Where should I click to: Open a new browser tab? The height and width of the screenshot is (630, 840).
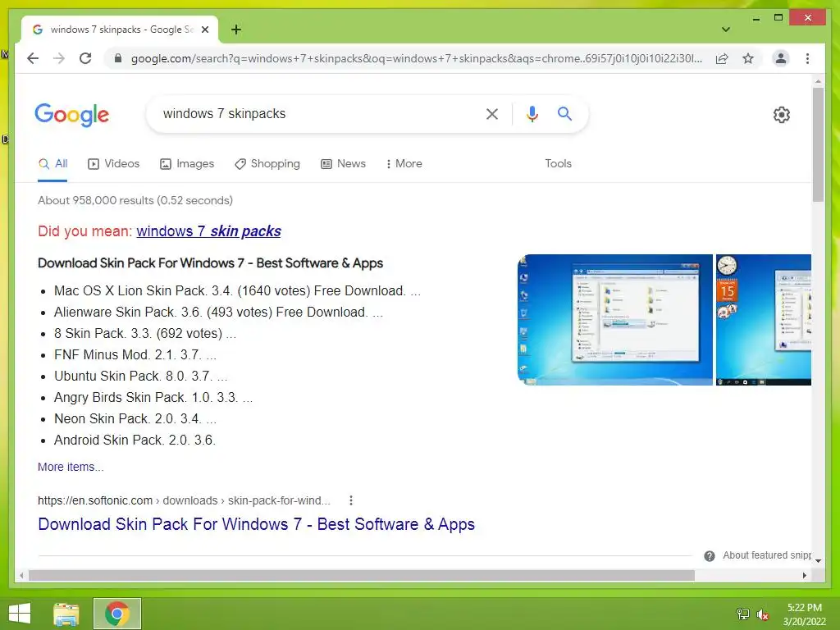pyautogui.click(x=235, y=30)
